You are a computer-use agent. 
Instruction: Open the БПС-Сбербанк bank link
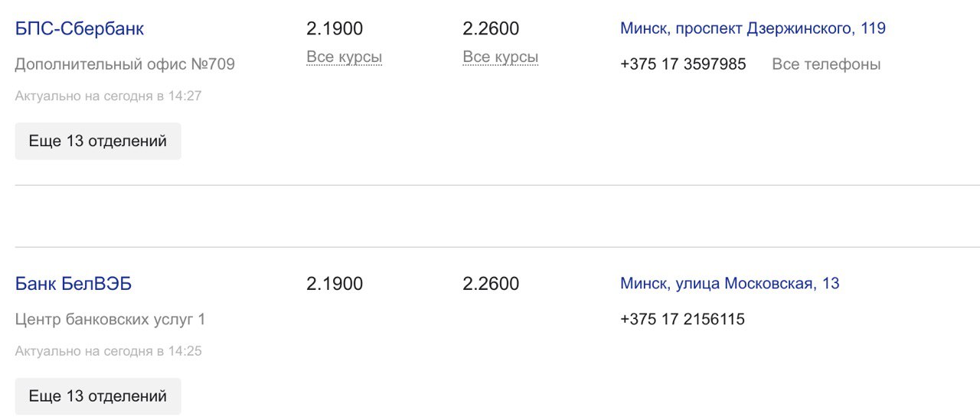80,29
